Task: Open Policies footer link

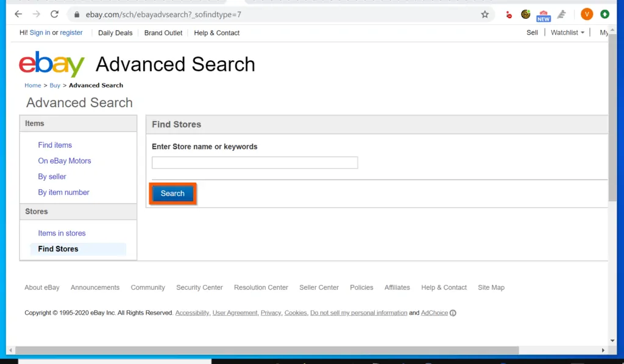Action: tap(362, 288)
